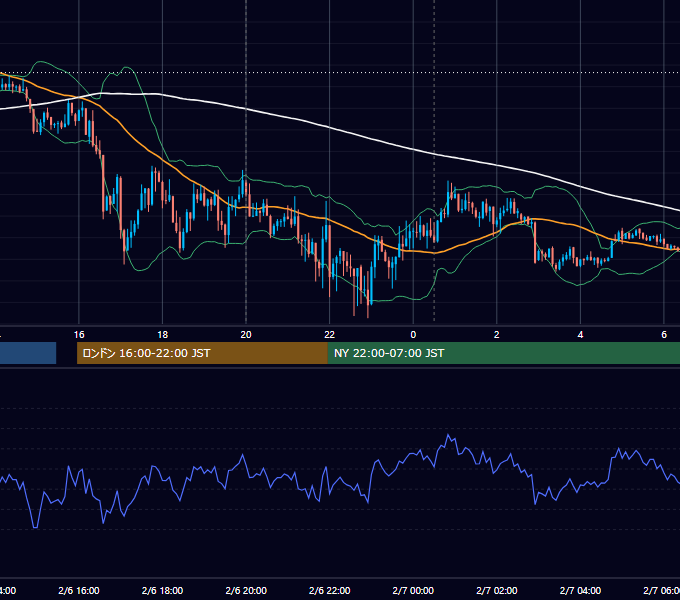This screenshot has height=600, width=680.
Task: Click the upper time axis label 16
Action: (x=79, y=335)
